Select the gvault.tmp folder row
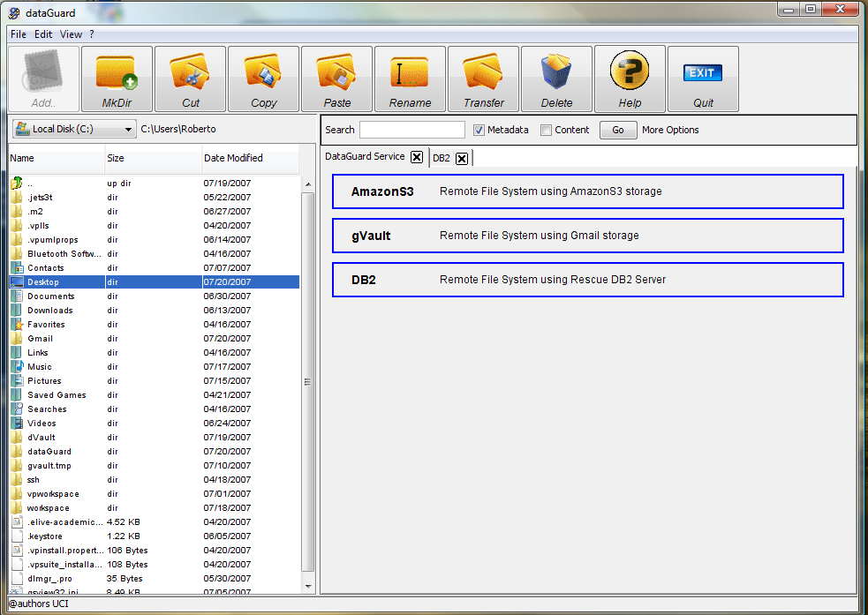The width and height of the screenshot is (868, 615). (155, 466)
